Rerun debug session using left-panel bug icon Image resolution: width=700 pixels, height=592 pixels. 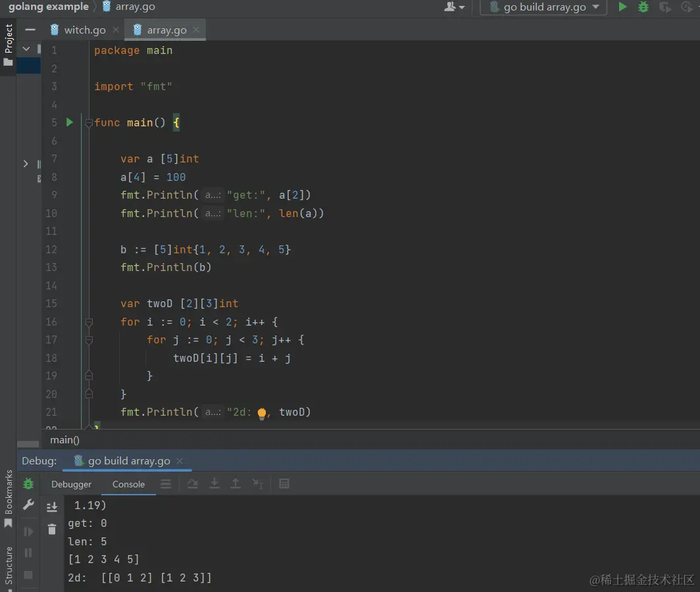(28, 483)
